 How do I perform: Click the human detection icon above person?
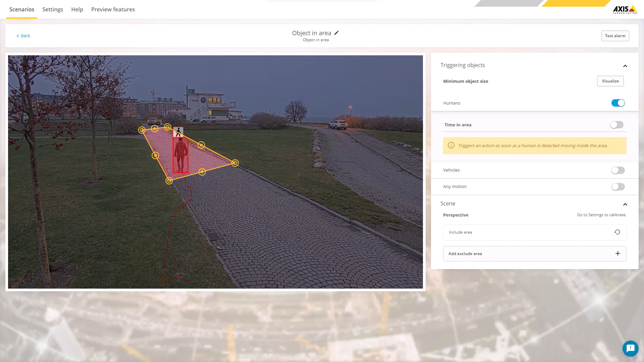[178, 132]
